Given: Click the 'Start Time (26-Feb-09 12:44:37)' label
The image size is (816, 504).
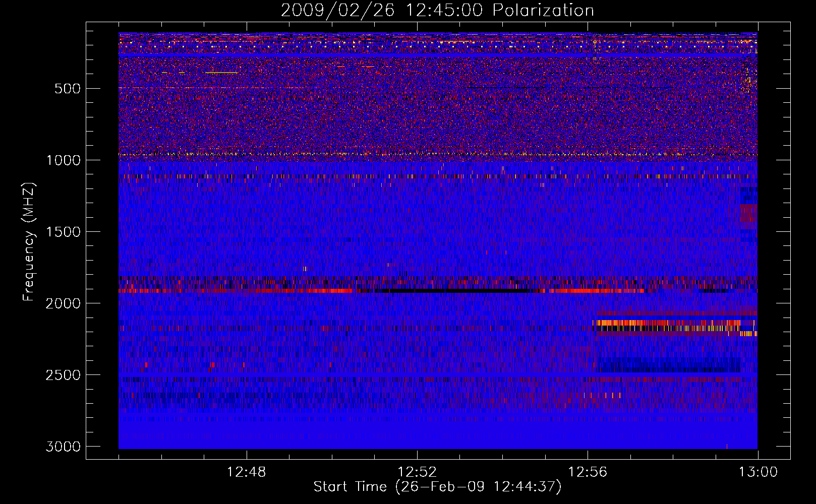Looking at the screenshot, I should click(x=437, y=487).
